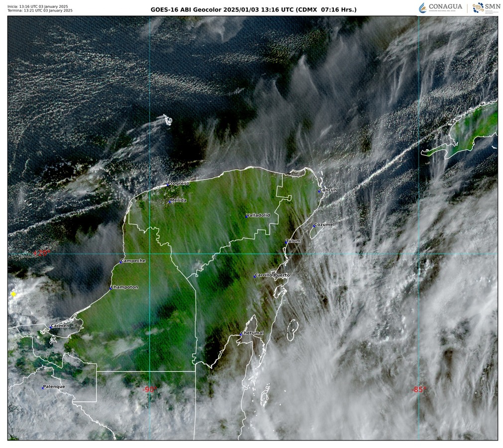The height and width of the screenshot is (448, 503).
Task: Click the blue Cancun city marker
Action: coord(319,191)
